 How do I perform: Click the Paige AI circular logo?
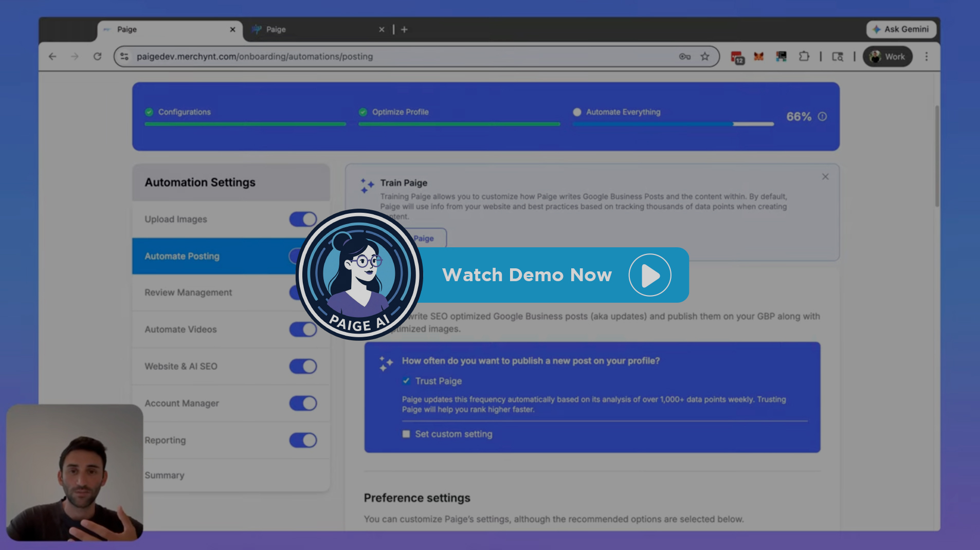[359, 274]
